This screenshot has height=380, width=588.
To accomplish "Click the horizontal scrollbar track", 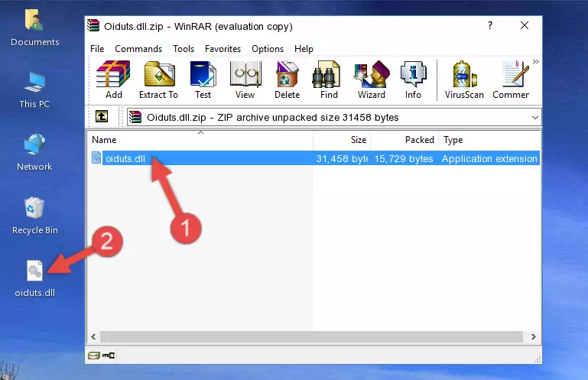I will [x=311, y=337].
